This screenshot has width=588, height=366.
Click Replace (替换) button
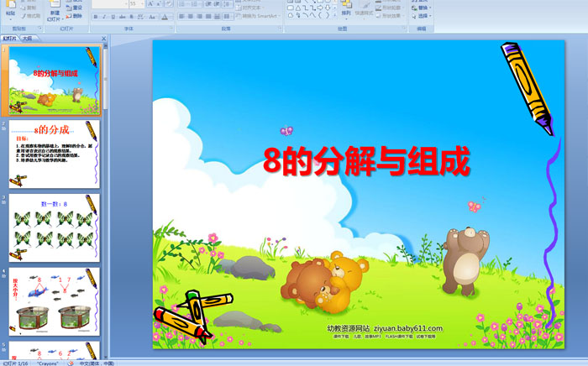point(422,8)
